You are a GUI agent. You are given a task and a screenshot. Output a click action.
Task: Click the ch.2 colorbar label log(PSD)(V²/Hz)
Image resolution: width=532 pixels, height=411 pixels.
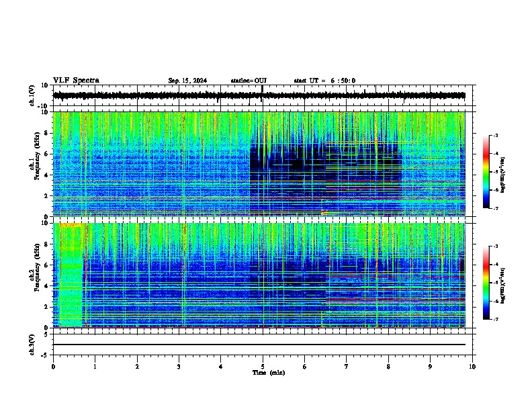(x=503, y=285)
